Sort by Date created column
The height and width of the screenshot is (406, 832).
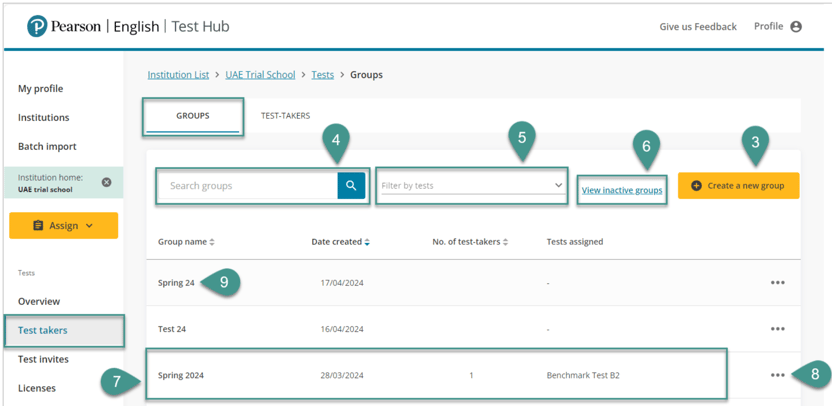coord(340,242)
